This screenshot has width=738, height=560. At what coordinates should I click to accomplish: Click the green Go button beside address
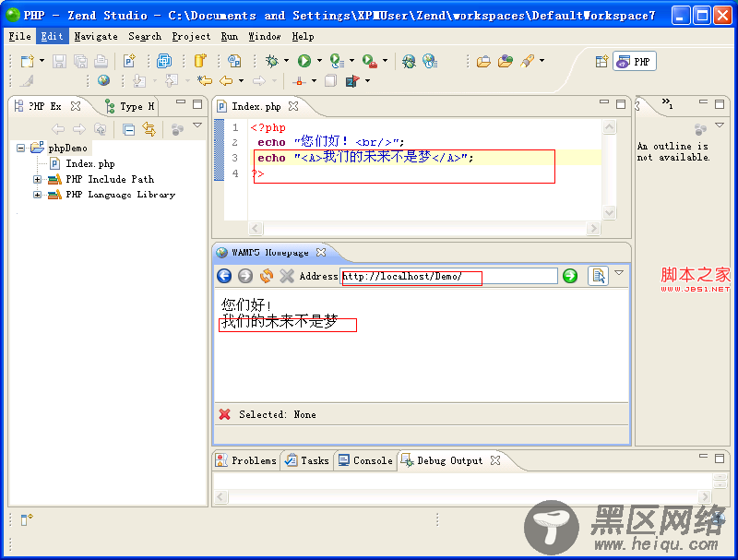pyautogui.click(x=570, y=276)
